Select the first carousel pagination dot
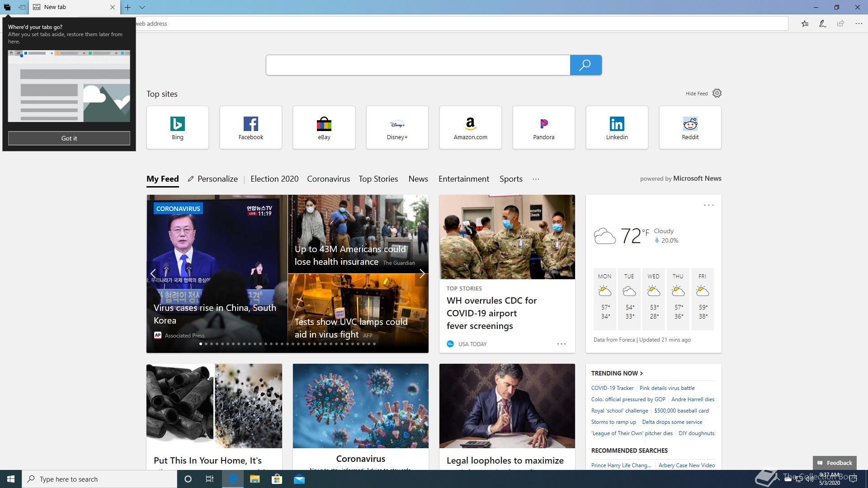 click(201, 344)
